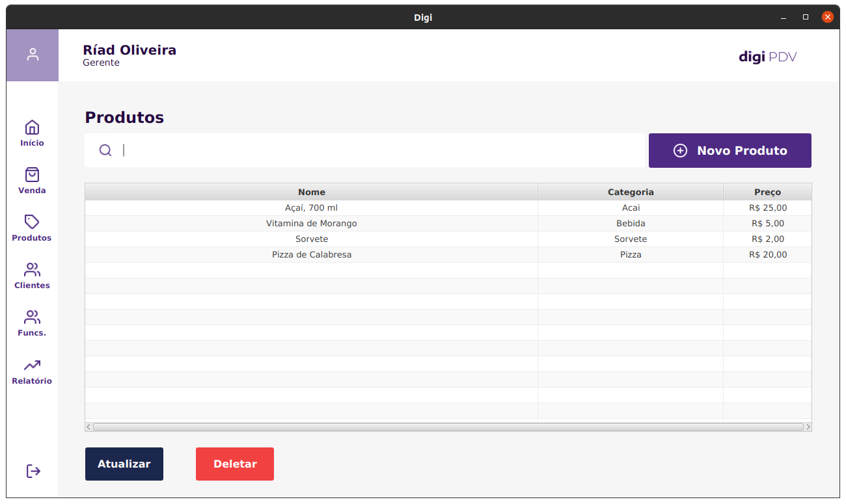This screenshot has height=504, width=846.
Task: Click the search magnifier icon
Action: (x=105, y=150)
